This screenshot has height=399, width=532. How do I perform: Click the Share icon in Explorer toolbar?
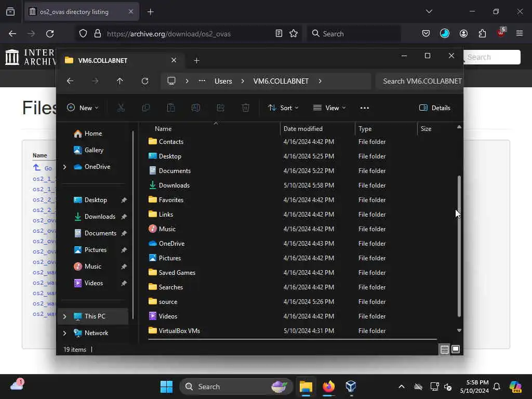(x=220, y=108)
